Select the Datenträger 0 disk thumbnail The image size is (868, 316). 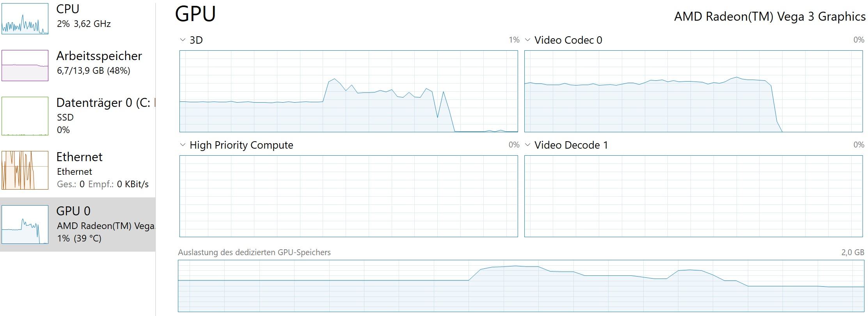point(25,116)
